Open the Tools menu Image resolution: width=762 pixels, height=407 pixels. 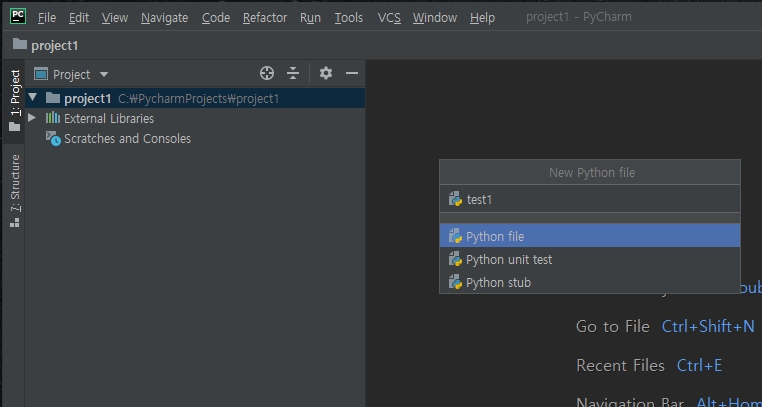pyautogui.click(x=348, y=18)
